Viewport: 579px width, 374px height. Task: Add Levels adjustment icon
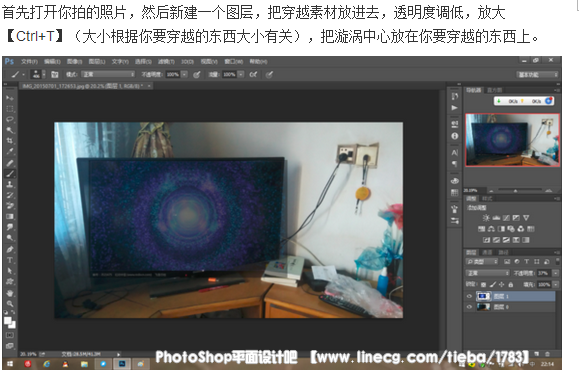(x=496, y=218)
